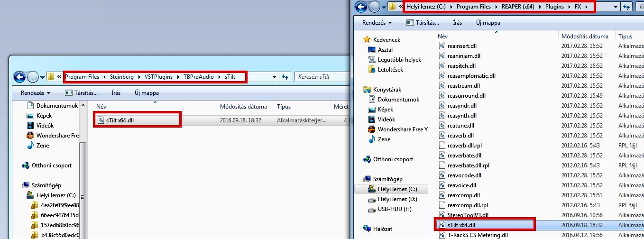
Task: Click the Keresés: sTilt search field
Action: 322,77
